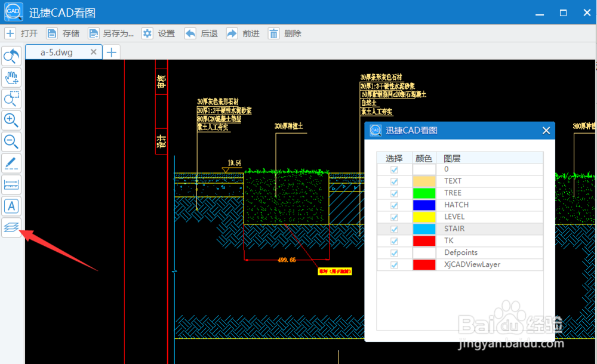Click the STAIR layer cyan swatch
Viewport: 597px width, 364px height.
(x=424, y=229)
